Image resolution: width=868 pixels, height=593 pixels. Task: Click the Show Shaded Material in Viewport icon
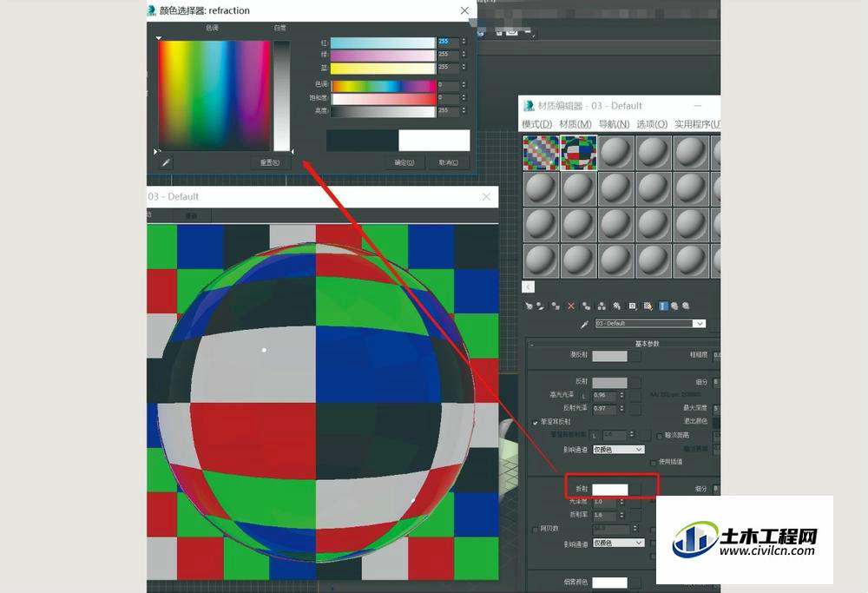(x=648, y=306)
